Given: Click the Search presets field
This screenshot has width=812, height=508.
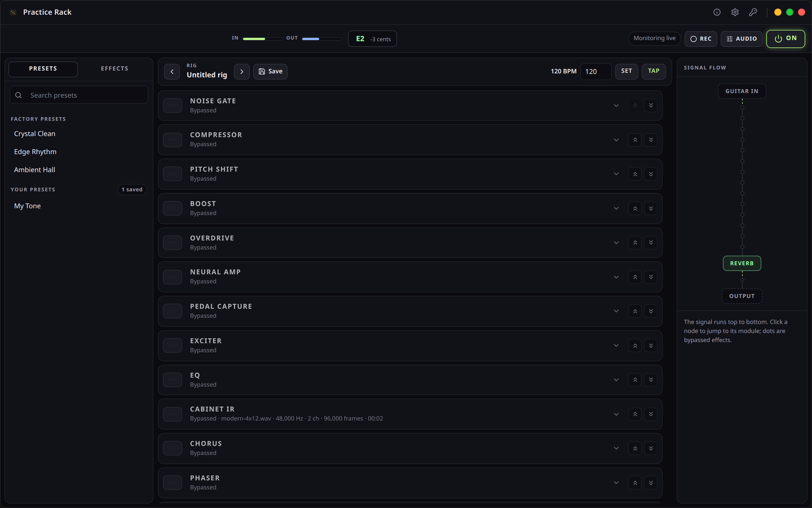Looking at the screenshot, I should click(78, 95).
